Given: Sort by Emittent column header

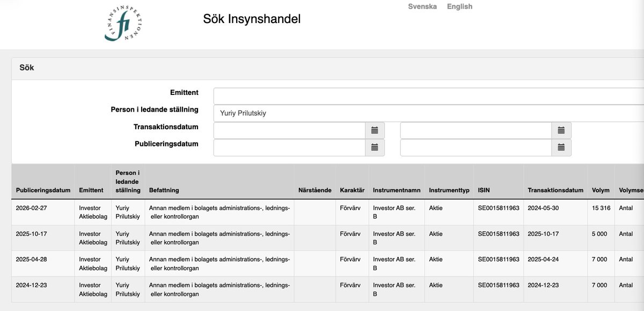Looking at the screenshot, I should [91, 190].
